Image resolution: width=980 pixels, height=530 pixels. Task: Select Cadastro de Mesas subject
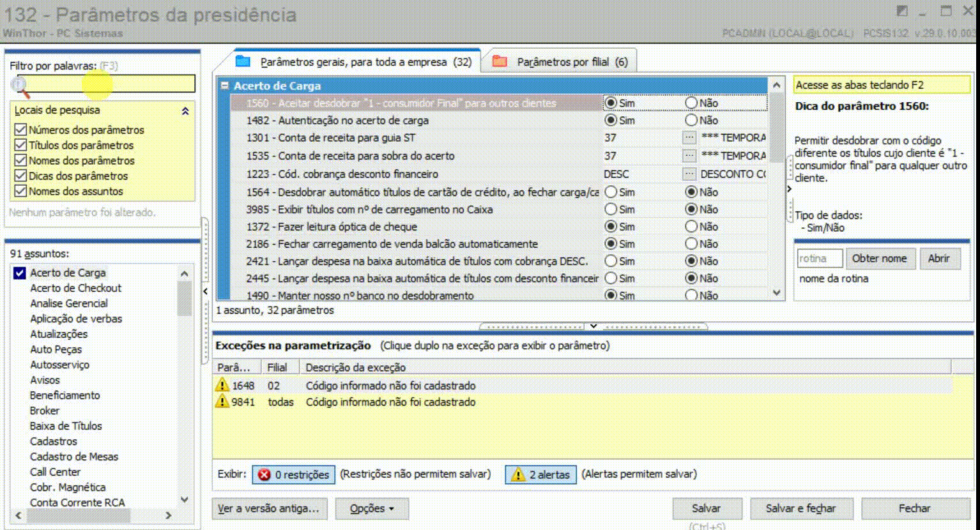[74, 457]
